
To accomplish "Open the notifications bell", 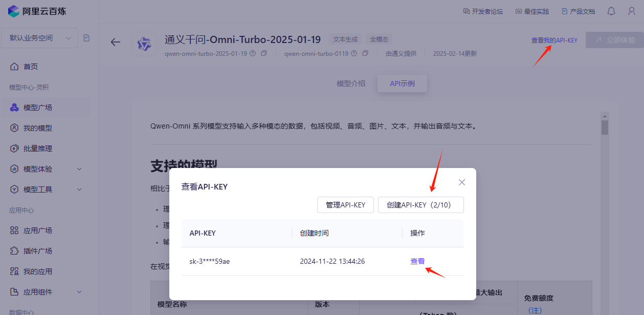I will pyautogui.click(x=611, y=11).
